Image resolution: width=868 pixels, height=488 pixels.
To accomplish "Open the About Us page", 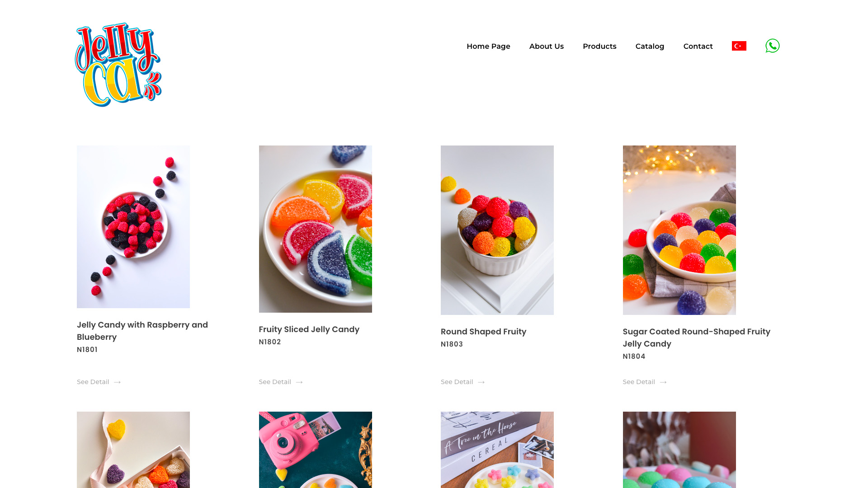I will click(x=546, y=46).
